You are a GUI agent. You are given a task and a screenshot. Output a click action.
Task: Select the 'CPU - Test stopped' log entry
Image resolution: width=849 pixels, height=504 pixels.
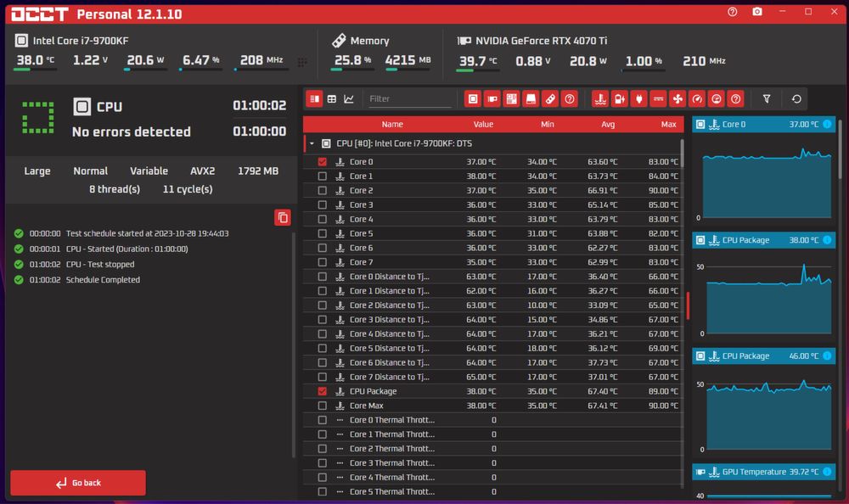[x=100, y=264]
